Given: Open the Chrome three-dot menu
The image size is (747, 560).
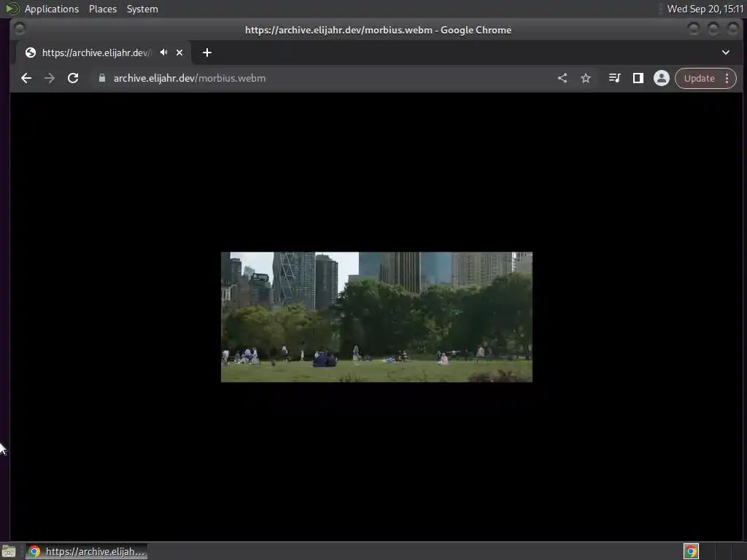Looking at the screenshot, I should pos(727,78).
